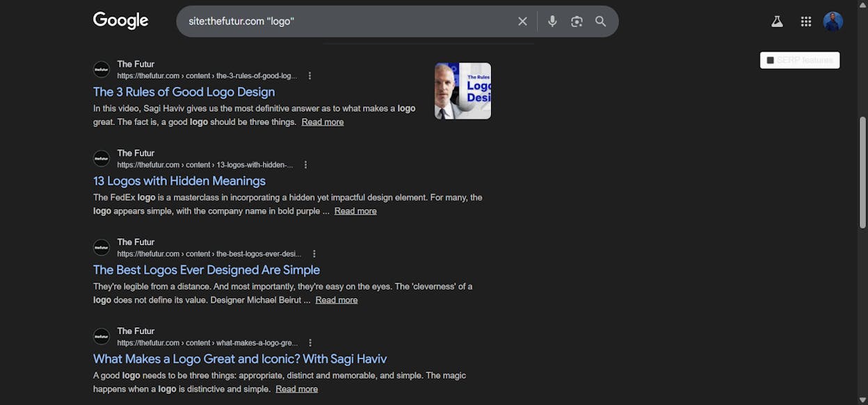
Task: Click the magnifier search button
Action: pyautogui.click(x=601, y=22)
